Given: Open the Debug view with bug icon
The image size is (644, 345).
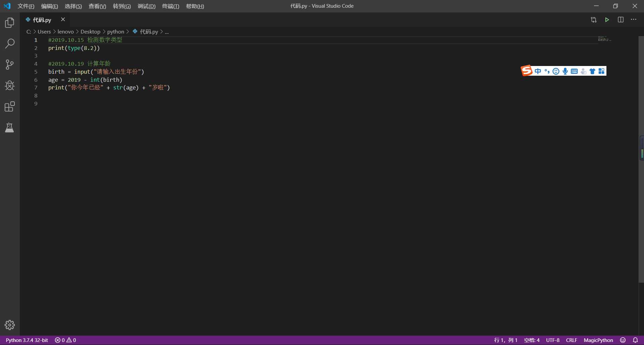Looking at the screenshot, I should tap(10, 85).
